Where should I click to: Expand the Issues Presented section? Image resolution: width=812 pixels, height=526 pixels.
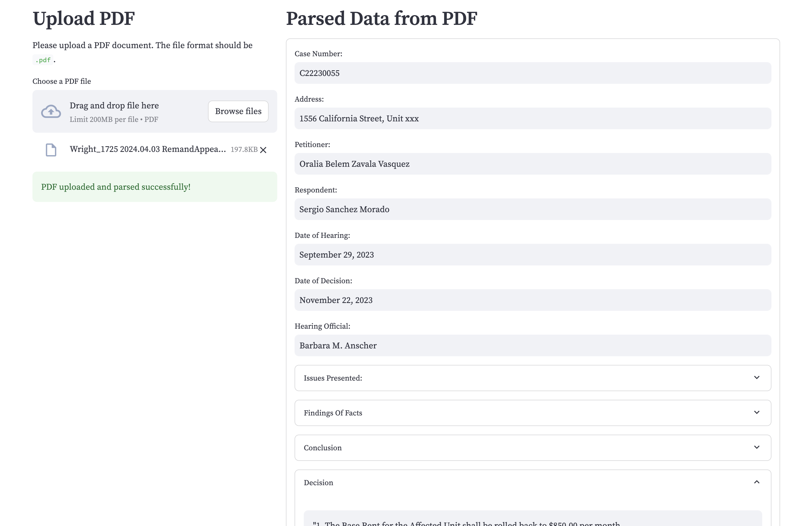[x=533, y=378]
